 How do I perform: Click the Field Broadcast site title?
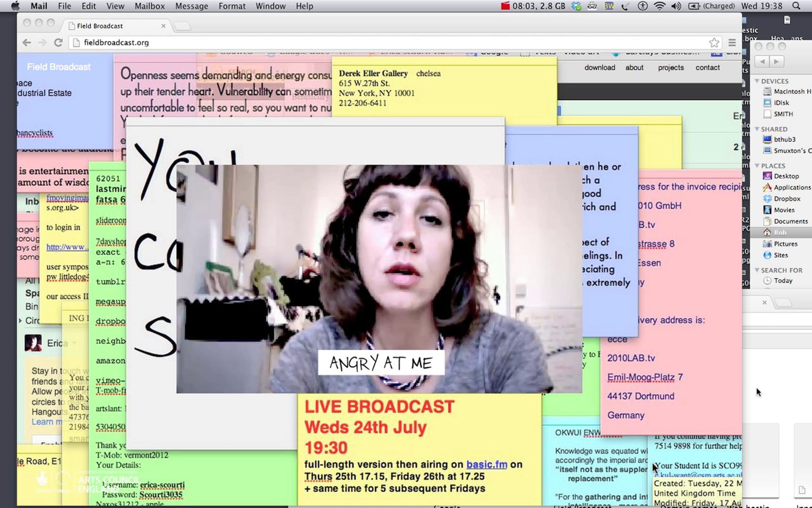[59, 67]
